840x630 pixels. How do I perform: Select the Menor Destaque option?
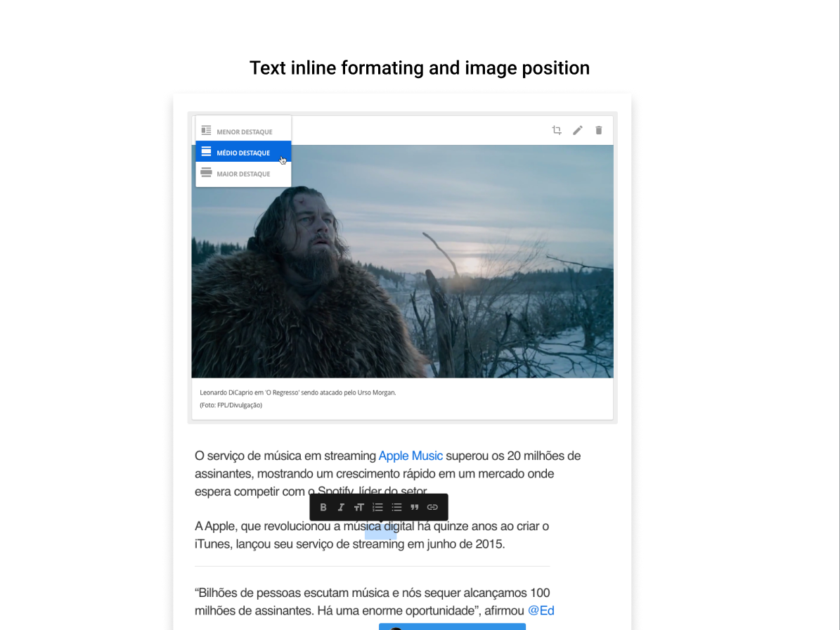pos(243,131)
